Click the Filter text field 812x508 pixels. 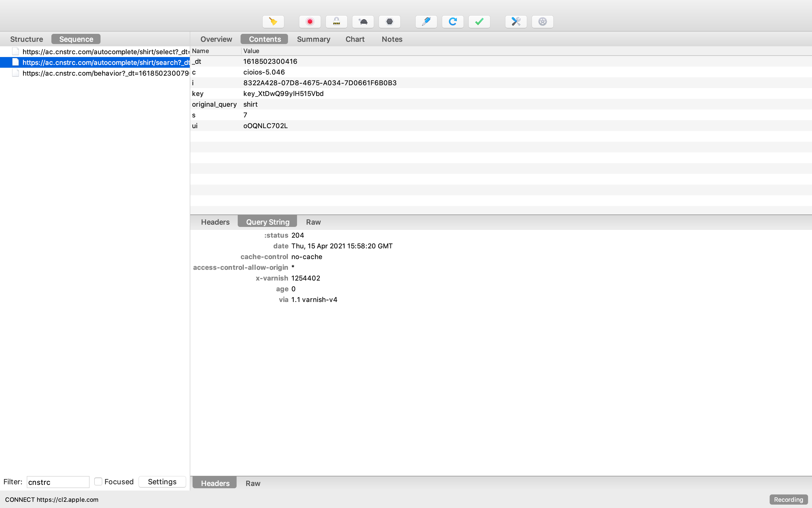pyautogui.click(x=58, y=482)
